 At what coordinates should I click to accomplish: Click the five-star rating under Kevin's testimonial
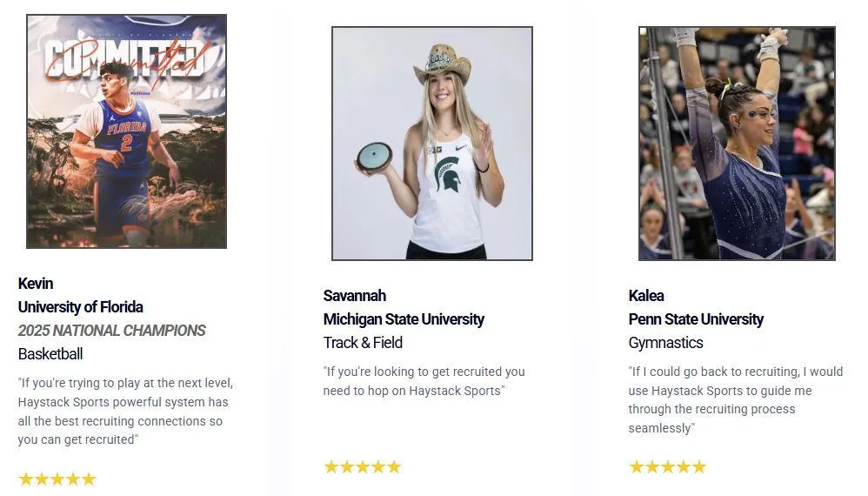point(57,479)
